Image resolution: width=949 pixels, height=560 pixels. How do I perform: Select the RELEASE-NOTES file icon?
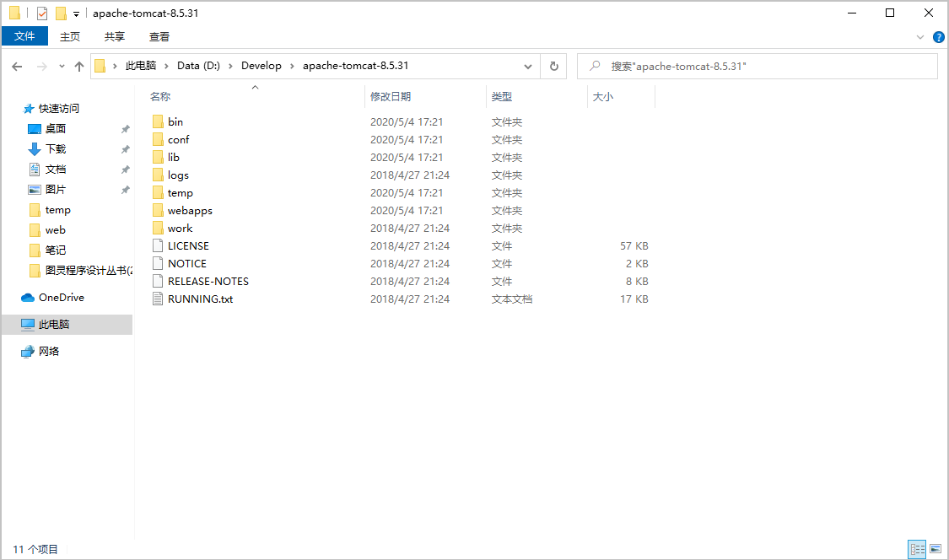(158, 281)
